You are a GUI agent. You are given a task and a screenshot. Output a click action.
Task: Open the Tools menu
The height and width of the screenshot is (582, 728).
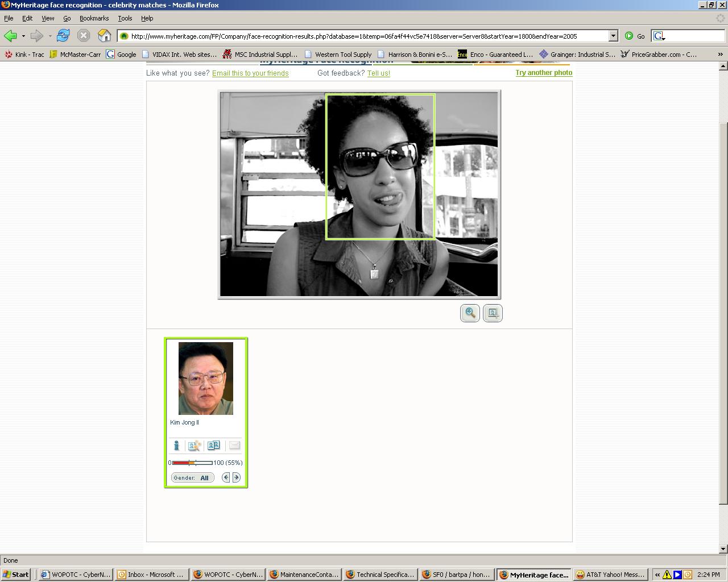[125, 18]
